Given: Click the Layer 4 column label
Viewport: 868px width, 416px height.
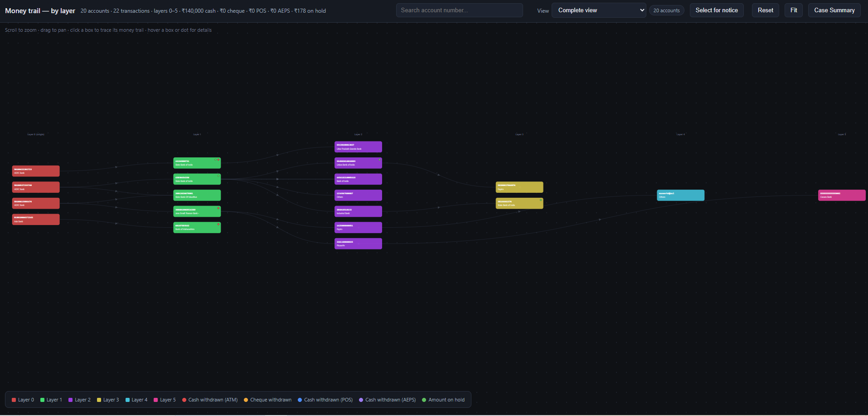Looking at the screenshot, I should coord(681,134).
